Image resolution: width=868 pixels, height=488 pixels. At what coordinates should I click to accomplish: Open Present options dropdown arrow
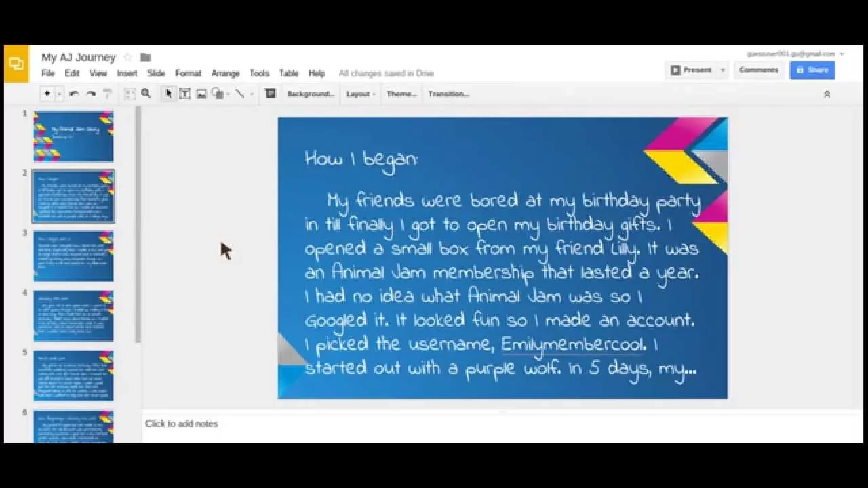(x=722, y=70)
